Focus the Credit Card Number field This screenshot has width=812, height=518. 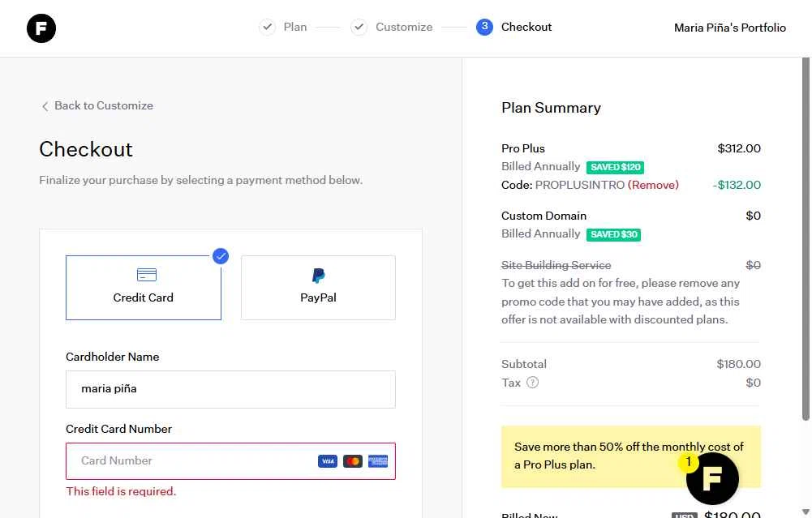(x=230, y=461)
